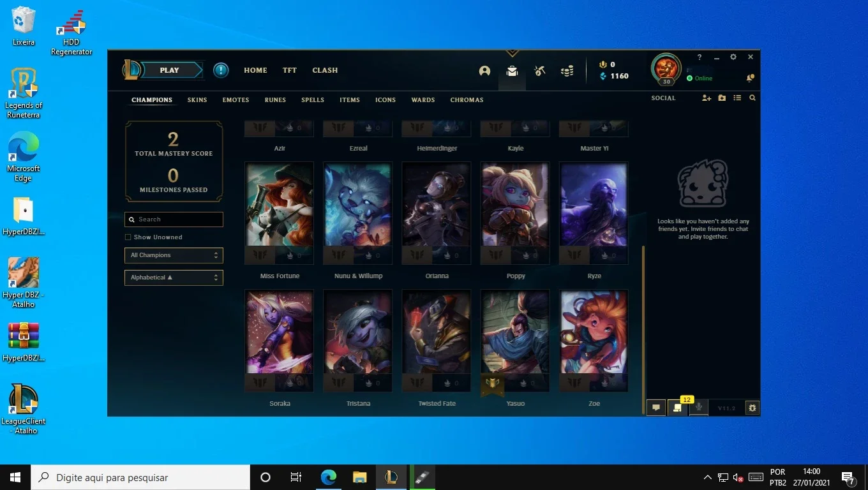Switch to the Spells tab

(313, 100)
